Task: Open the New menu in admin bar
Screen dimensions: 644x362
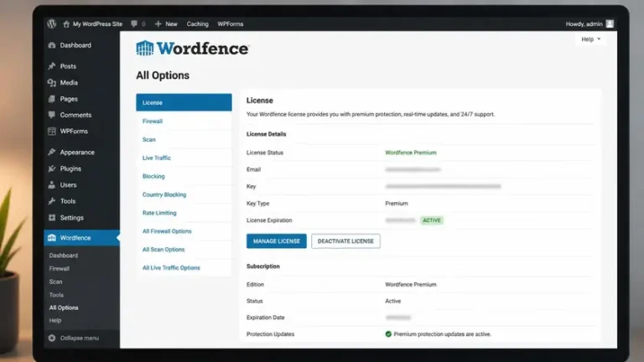Action: [171, 23]
